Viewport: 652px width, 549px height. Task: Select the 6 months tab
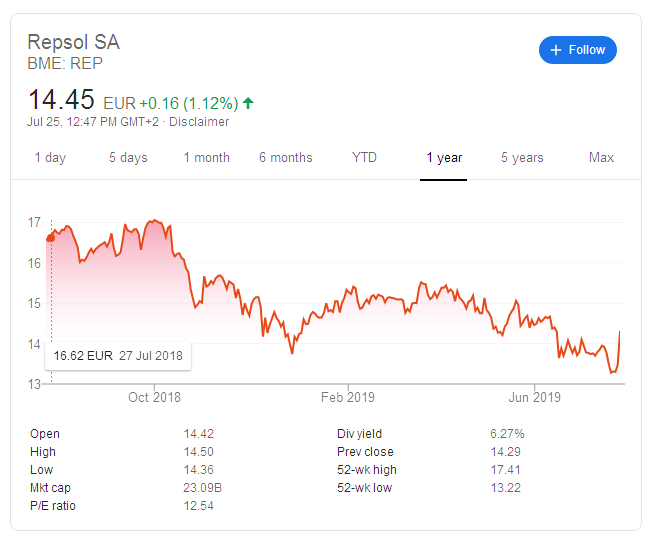(285, 158)
